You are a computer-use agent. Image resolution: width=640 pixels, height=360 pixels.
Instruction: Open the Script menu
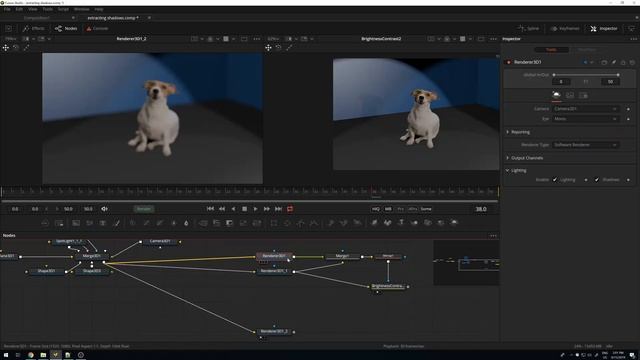63,9
